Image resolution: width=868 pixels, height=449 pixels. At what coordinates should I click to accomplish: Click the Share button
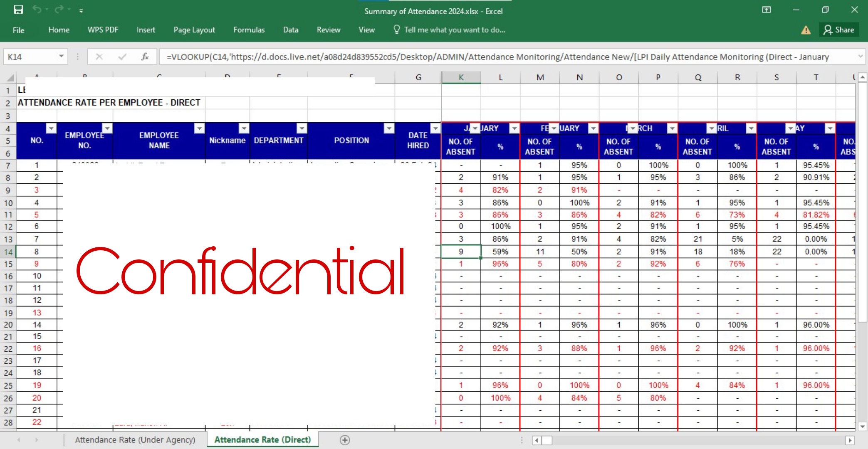click(x=839, y=30)
